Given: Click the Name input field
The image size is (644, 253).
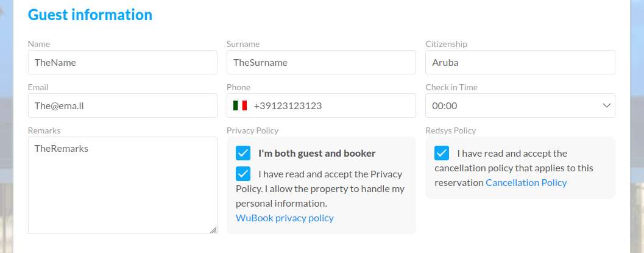Looking at the screenshot, I should tap(122, 62).
